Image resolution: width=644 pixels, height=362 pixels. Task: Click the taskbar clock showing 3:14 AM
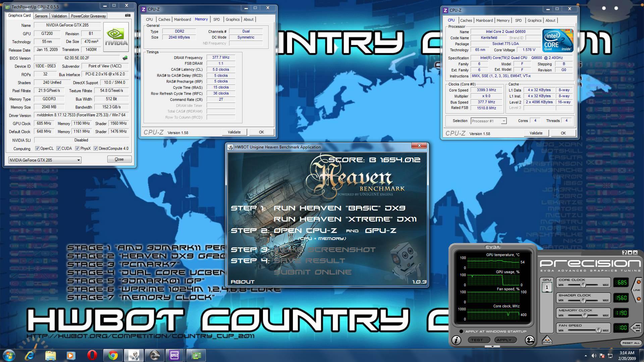click(x=627, y=355)
